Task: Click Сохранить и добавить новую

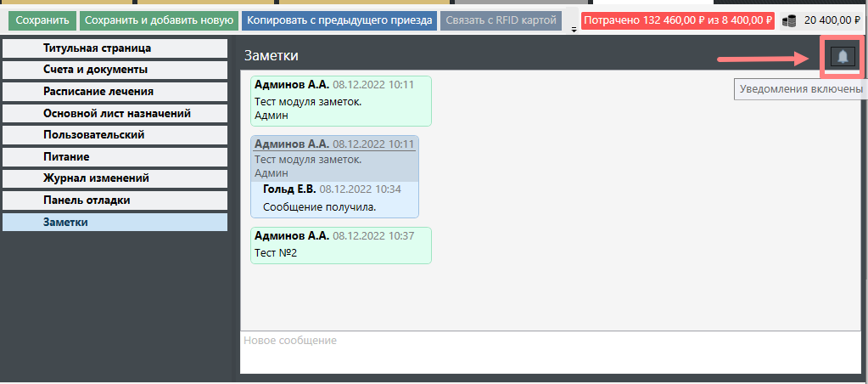Action: 159,20
